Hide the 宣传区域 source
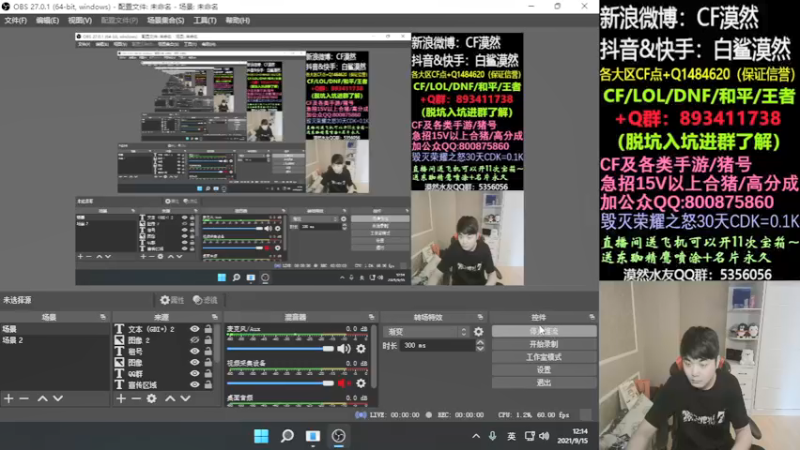The height and width of the screenshot is (450, 800). [x=194, y=385]
